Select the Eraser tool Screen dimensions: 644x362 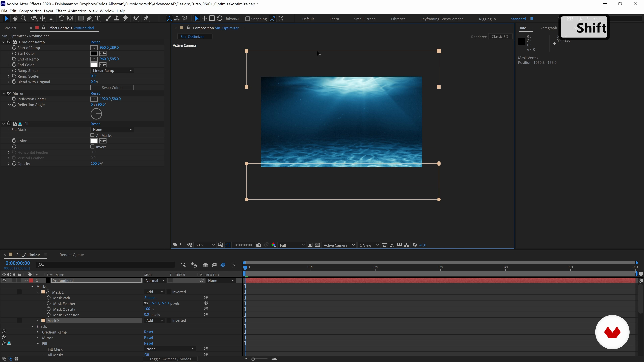click(x=125, y=18)
